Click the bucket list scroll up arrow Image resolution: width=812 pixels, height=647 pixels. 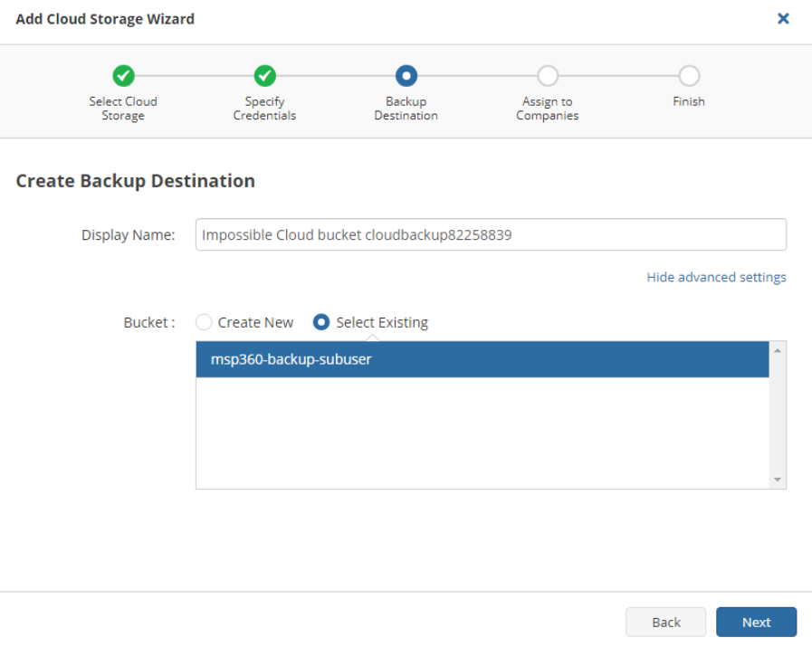pyautogui.click(x=778, y=350)
